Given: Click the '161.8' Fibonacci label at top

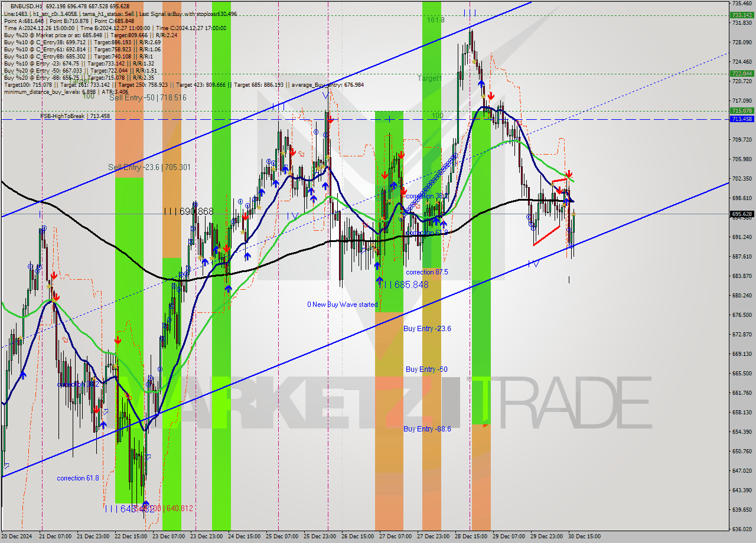Looking at the screenshot, I should click(435, 20).
